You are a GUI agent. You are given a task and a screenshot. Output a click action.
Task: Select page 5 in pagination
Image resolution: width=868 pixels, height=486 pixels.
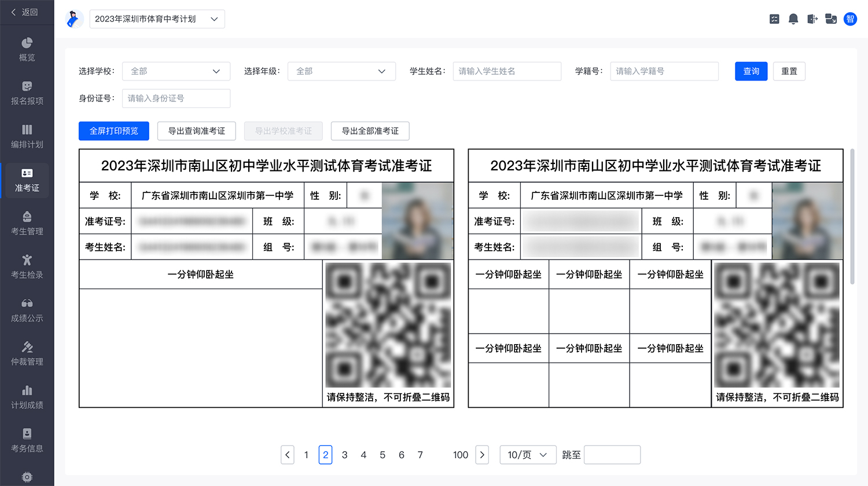[382, 455]
